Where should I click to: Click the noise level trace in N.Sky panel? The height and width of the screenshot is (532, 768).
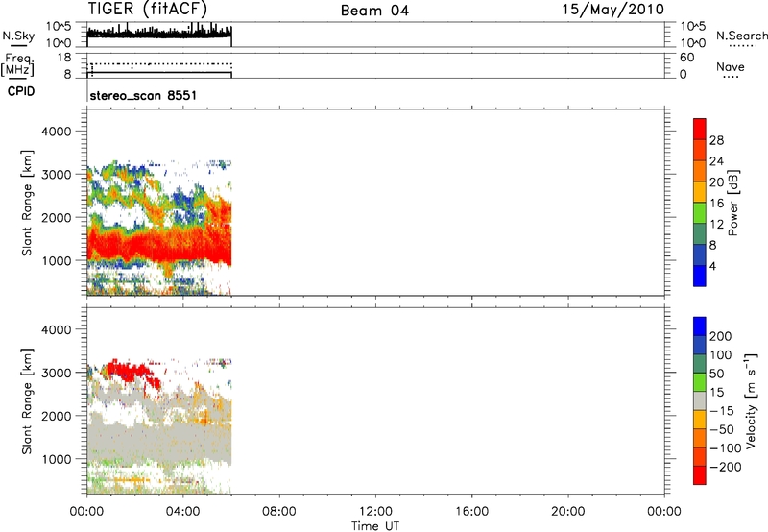(159, 33)
